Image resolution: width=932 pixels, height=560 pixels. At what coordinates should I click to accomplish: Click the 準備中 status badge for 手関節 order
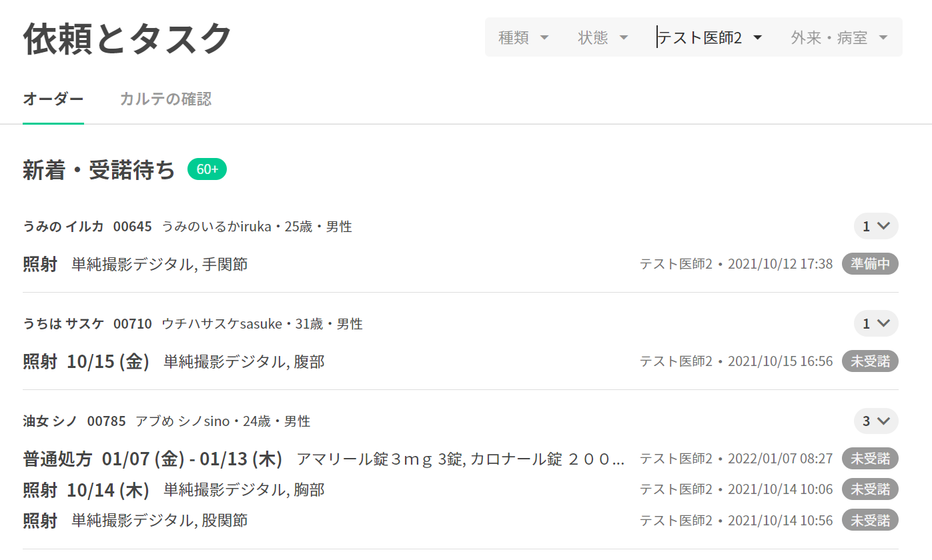pos(870,264)
